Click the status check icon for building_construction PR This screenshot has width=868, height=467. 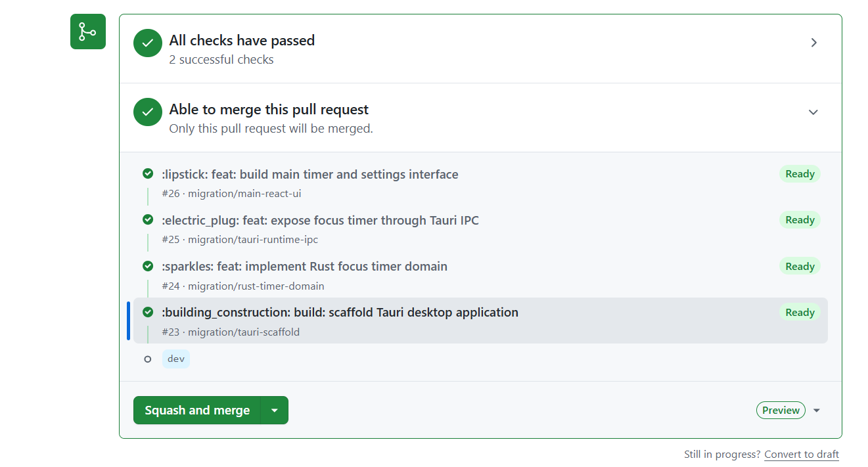pyautogui.click(x=148, y=312)
